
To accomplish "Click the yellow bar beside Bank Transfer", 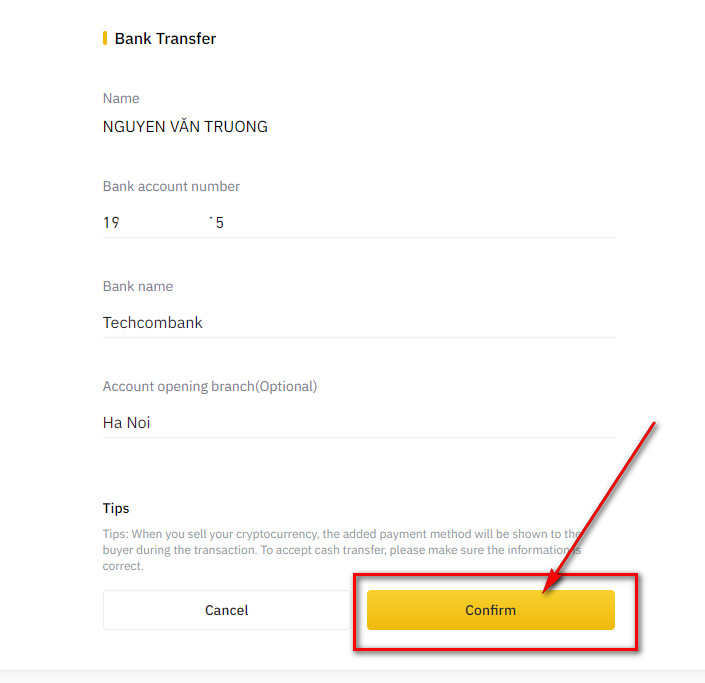I will point(105,39).
